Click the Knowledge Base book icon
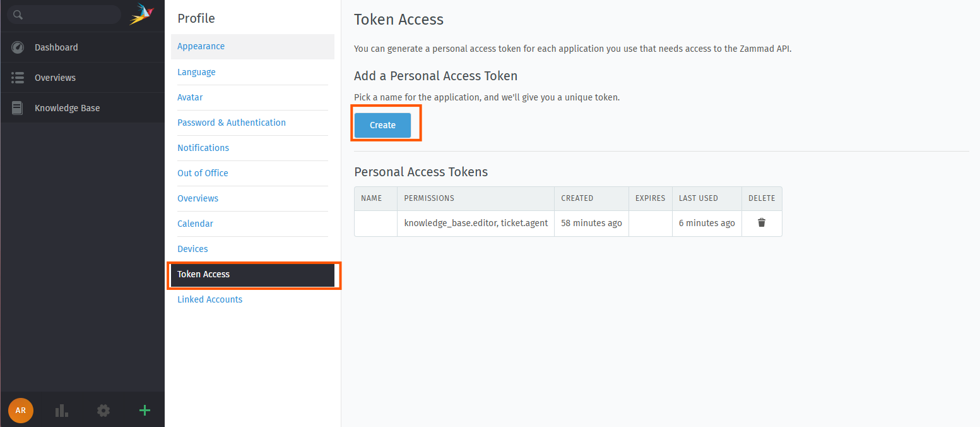Screen dimensions: 980x427 point(18,108)
